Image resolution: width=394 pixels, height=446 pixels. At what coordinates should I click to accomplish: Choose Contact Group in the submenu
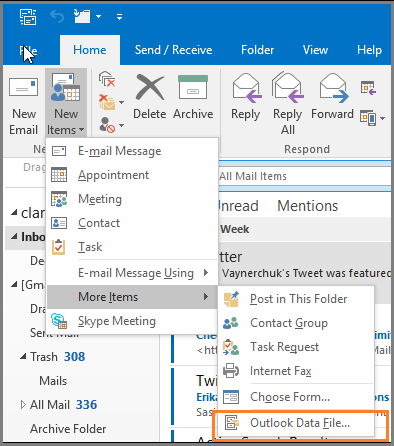pos(296,323)
